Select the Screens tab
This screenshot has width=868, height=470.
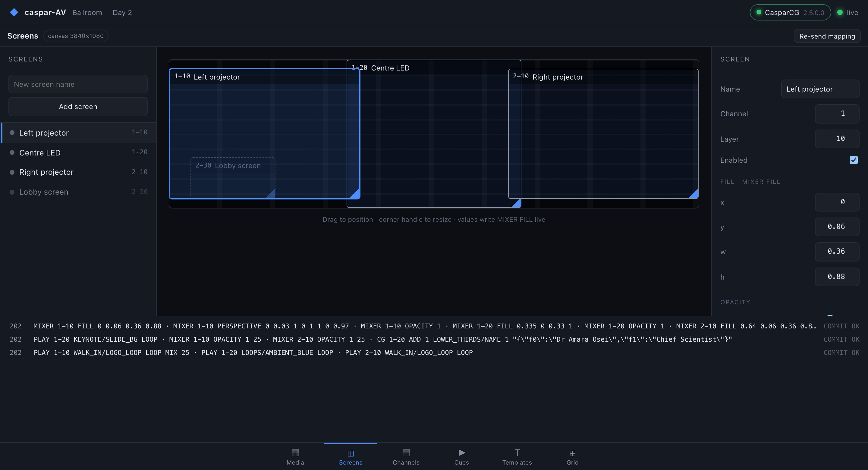coord(351,456)
